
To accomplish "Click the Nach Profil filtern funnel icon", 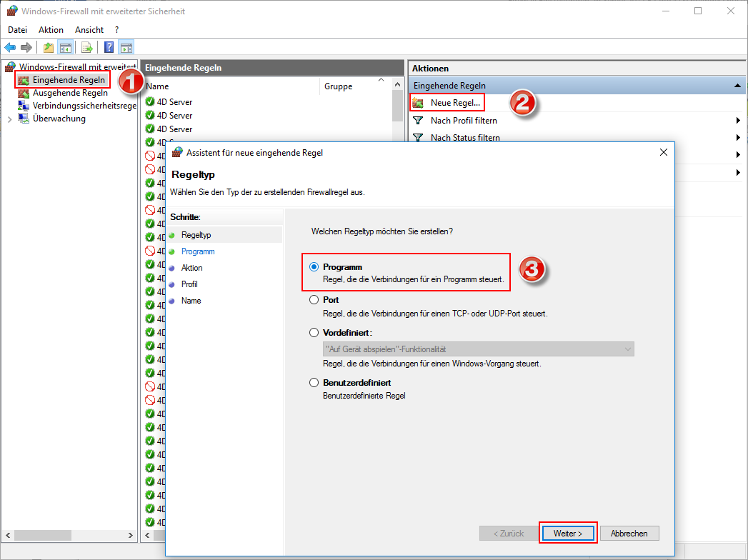I will point(419,121).
